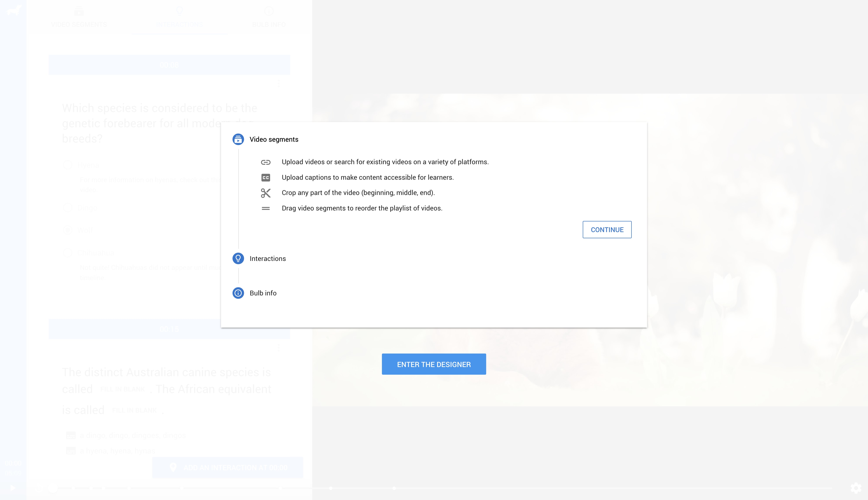Viewport: 868px width, 500px height.
Task: Click the 00:08 interaction timestamp bar
Action: (x=169, y=65)
